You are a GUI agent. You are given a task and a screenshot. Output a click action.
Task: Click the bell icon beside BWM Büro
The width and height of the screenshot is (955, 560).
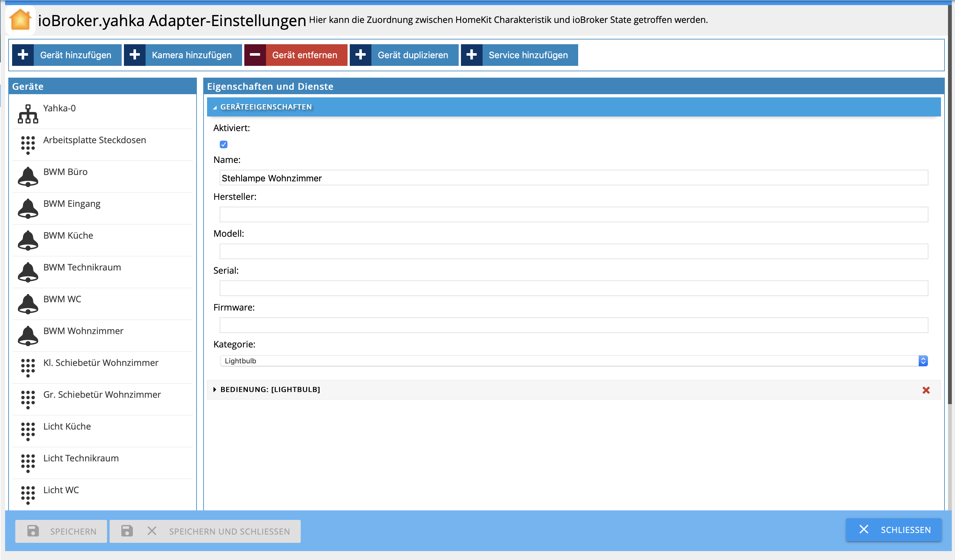point(28,177)
